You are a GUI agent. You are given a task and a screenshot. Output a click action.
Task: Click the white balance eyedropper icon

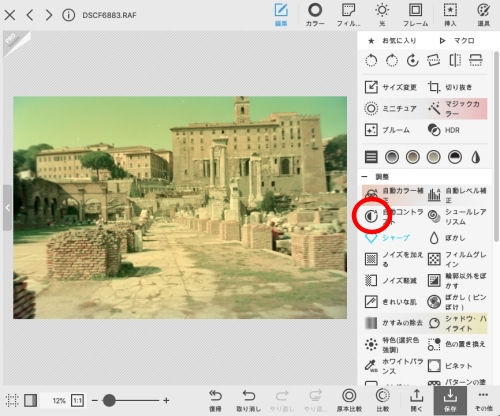[371, 366]
